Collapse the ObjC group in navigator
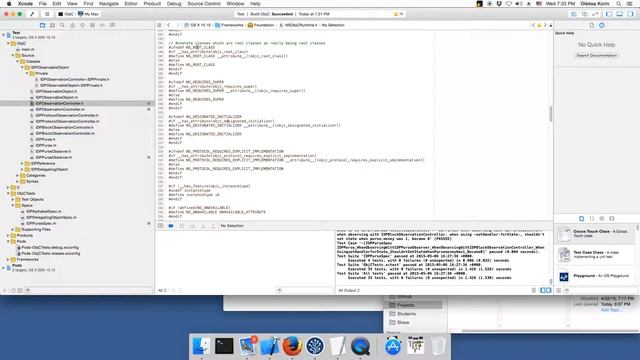The image size is (640, 360). point(8,43)
